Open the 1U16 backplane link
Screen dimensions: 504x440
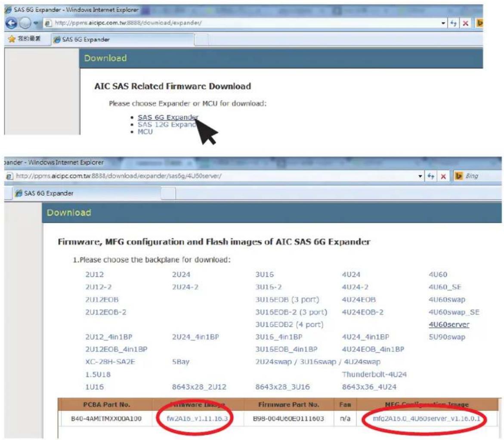(x=95, y=387)
